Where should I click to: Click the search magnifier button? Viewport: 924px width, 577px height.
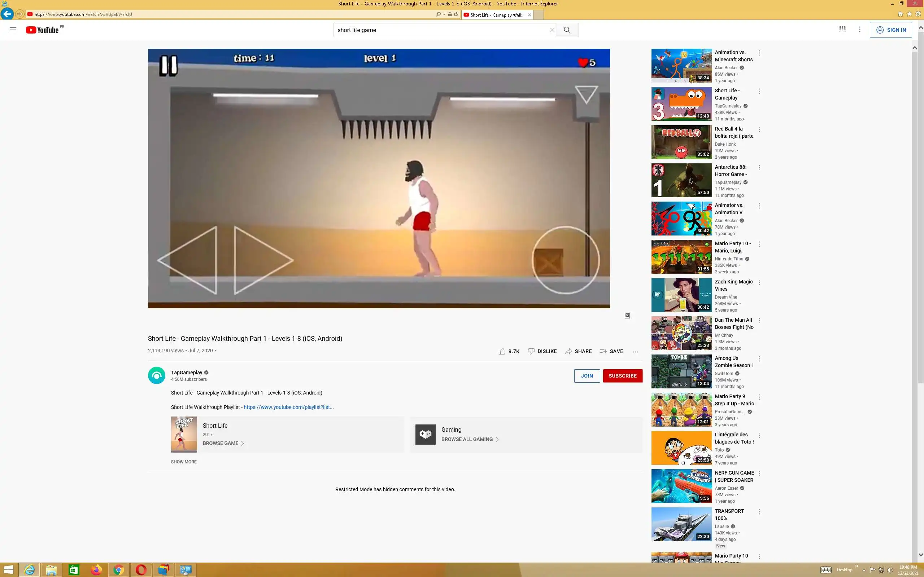(x=567, y=30)
